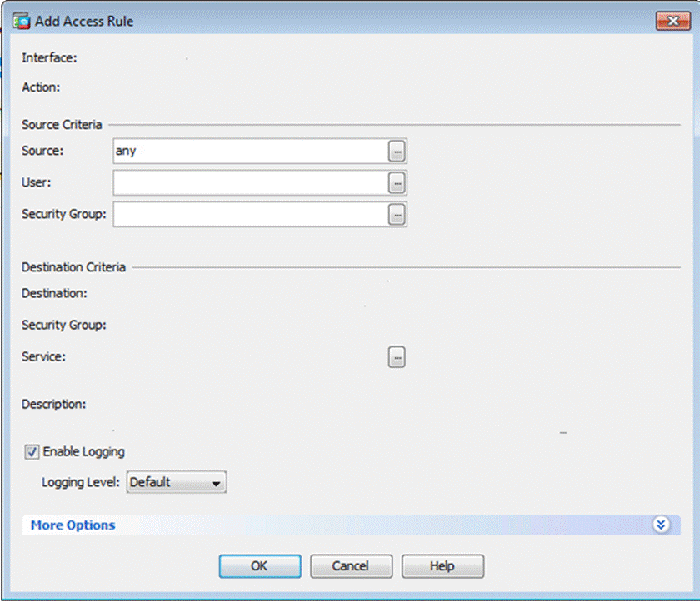Image resolution: width=700 pixels, height=602 pixels.
Task: Click the ASDM icon in title bar
Action: click(22, 21)
